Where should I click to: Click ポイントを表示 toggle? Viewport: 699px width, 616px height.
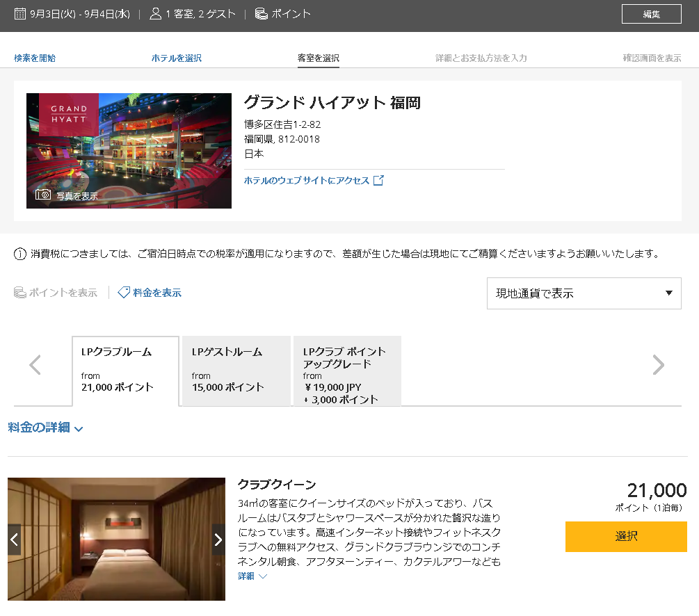(x=56, y=293)
